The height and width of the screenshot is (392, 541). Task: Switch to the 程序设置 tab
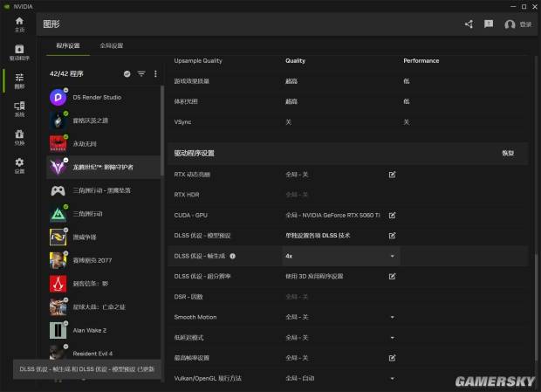68,46
